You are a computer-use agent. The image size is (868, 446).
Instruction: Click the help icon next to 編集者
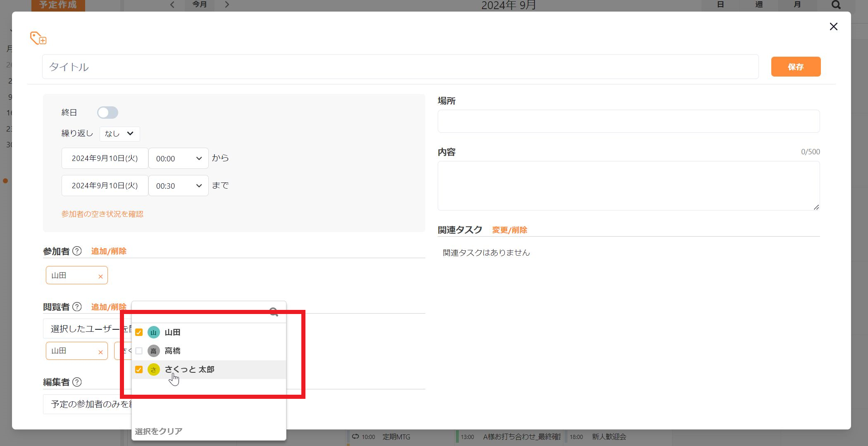click(77, 382)
